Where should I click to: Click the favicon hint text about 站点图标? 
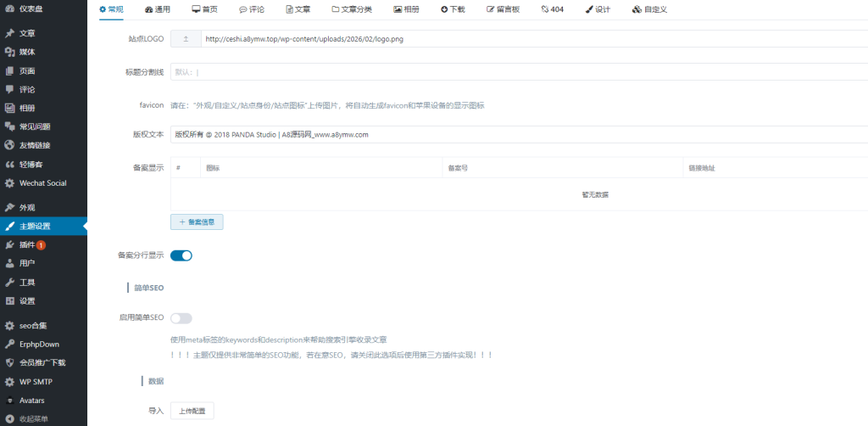[328, 105]
